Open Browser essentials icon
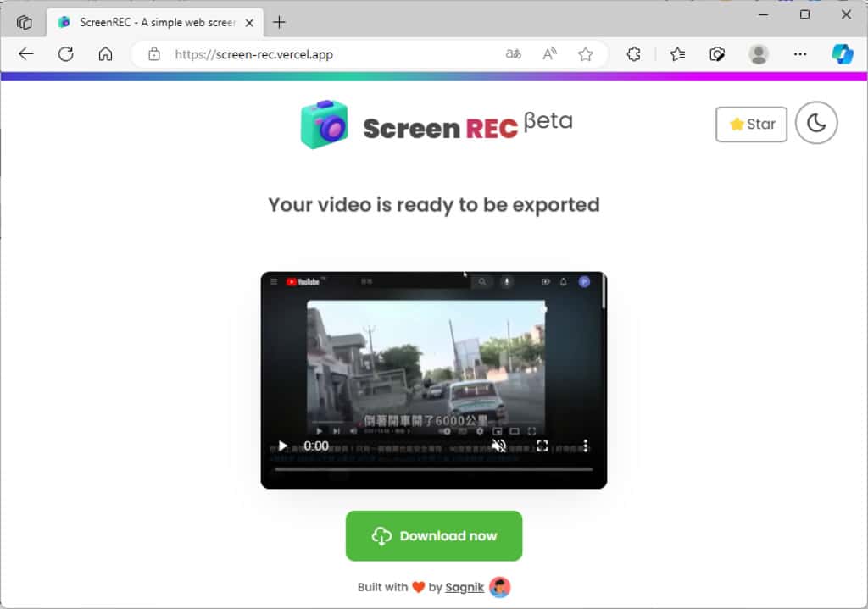 point(717,54)
